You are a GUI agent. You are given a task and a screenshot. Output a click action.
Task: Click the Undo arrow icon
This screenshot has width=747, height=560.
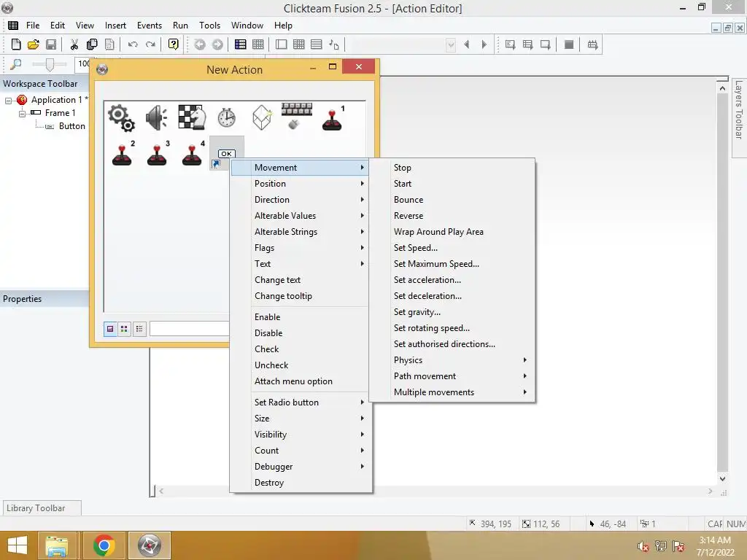pyautogui.click(x=133, y=44)
